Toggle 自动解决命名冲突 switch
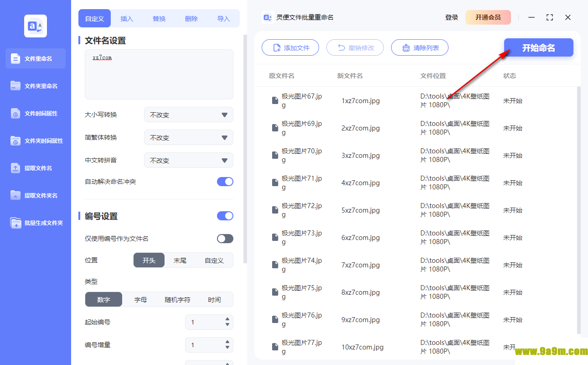The image size is (588, 365). [225, 182]
